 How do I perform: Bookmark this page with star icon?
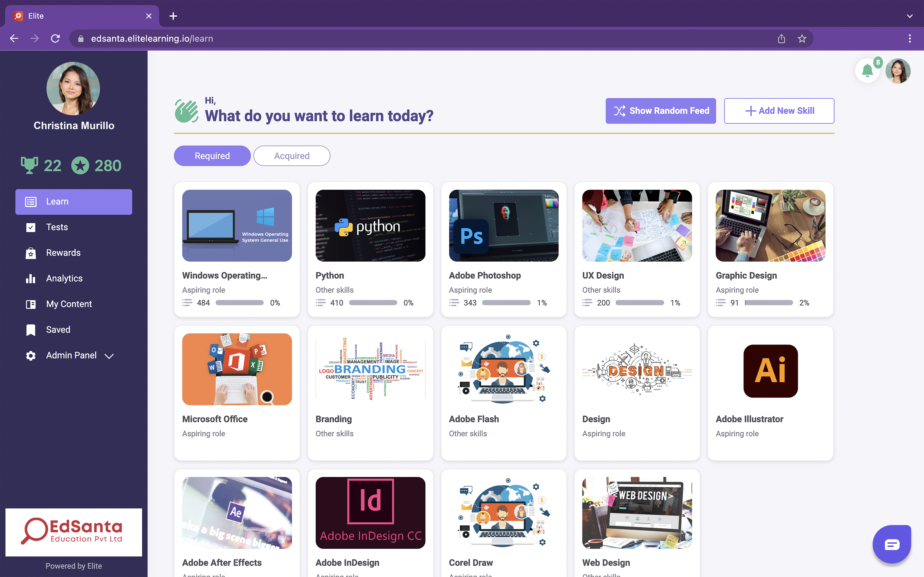pos(802,38)
